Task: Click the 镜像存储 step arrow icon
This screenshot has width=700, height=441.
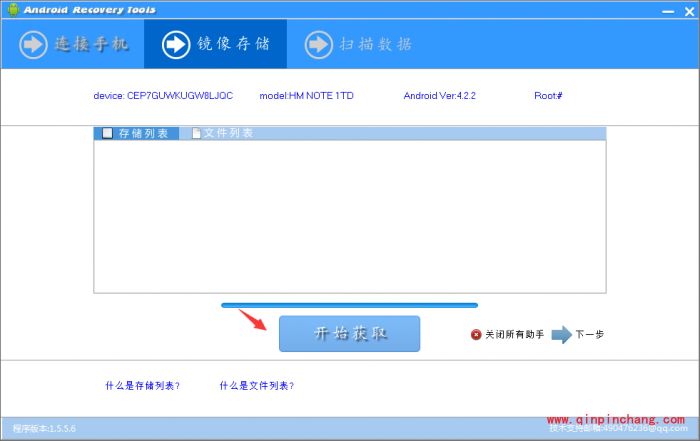Action: tap(176, 44)
